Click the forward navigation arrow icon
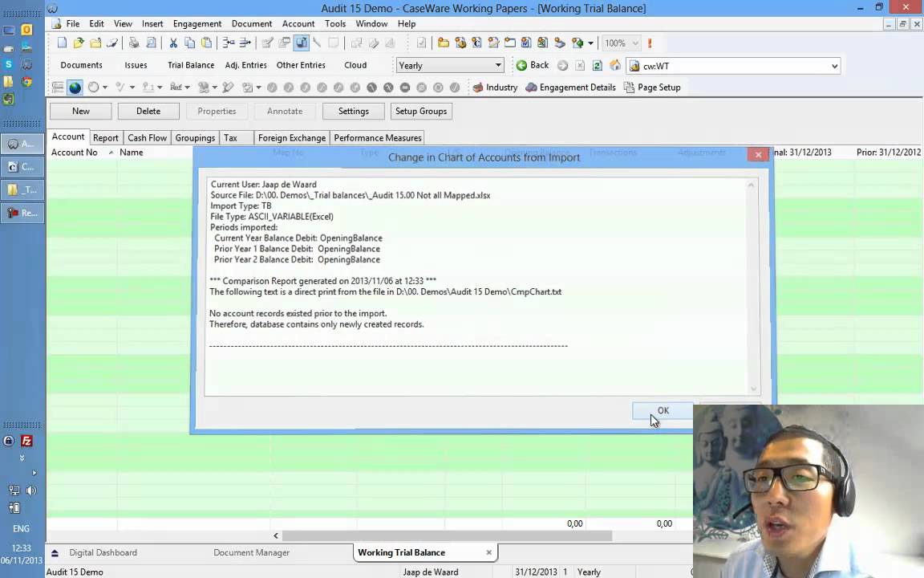 click(563, 66)
